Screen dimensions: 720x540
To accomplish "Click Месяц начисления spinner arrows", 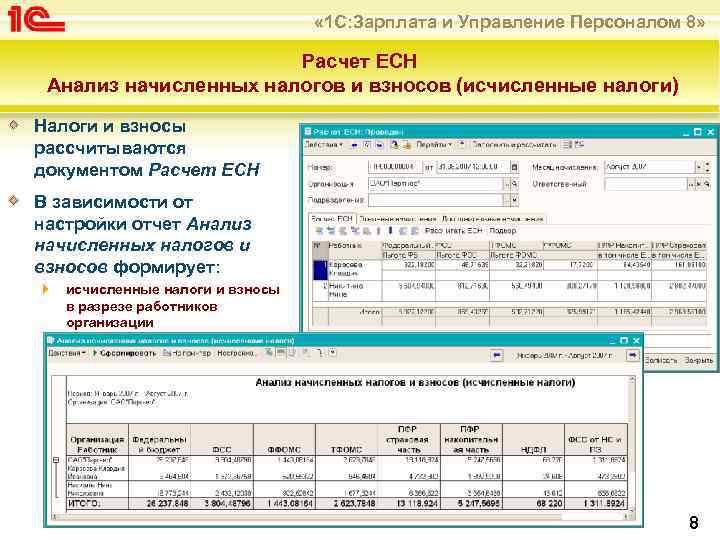I will [x=707, y=168].
